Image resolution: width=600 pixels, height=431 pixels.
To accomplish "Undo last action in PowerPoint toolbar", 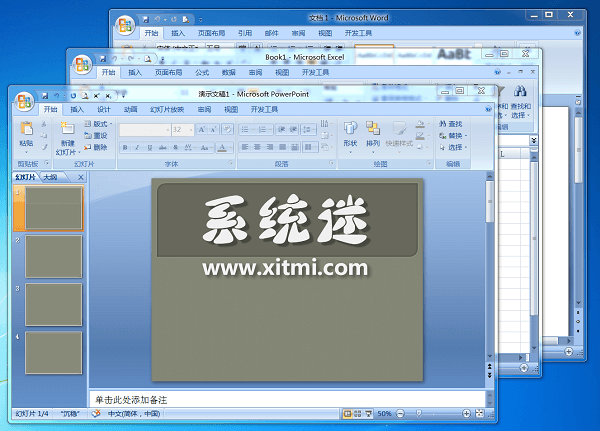I will click(56, 96).
